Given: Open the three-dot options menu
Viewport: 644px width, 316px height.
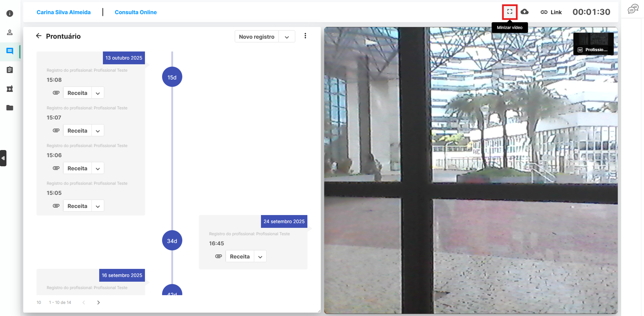Looking at the screenshot, I should (x=305, y=36).
